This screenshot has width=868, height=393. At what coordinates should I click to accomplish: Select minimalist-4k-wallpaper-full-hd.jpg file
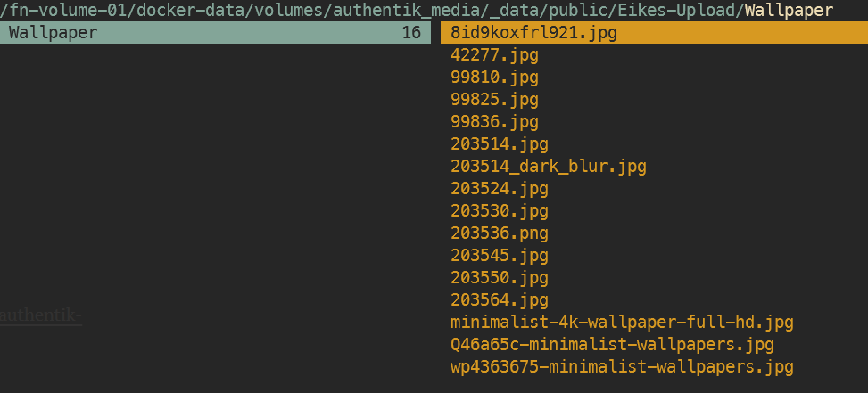pyautogui.click(x=622, y=323)
